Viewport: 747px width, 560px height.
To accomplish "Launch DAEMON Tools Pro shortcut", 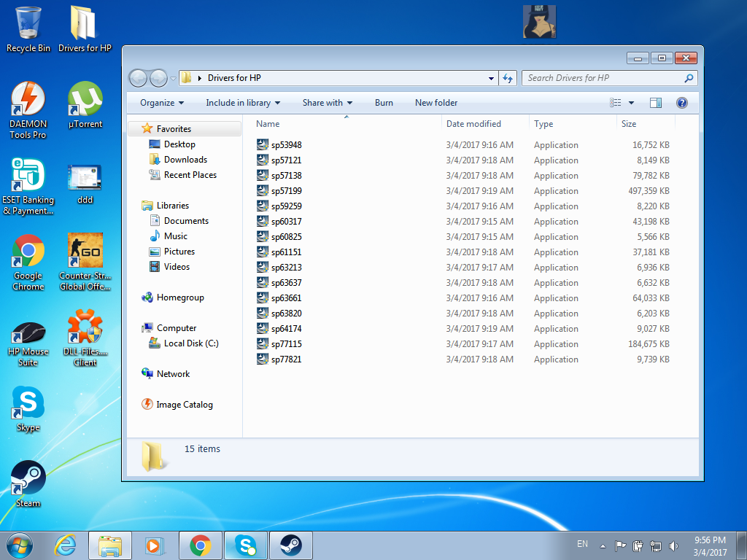I will click(28, 111).
